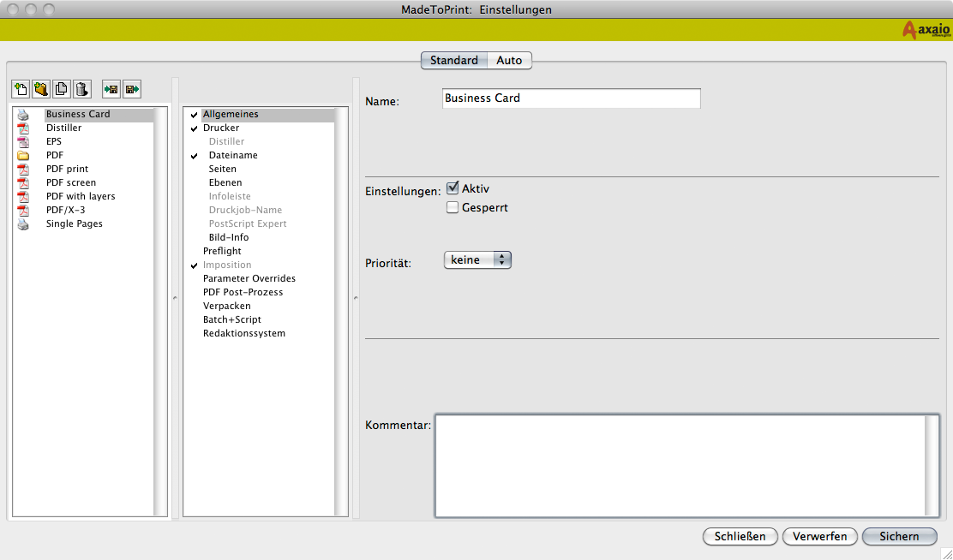Open the Seiten settings section
The image size is (953, 560).
[223, 169]
